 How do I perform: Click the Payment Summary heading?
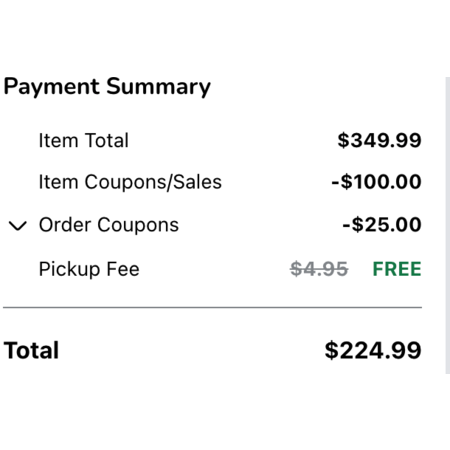click(x=107, y=87)
